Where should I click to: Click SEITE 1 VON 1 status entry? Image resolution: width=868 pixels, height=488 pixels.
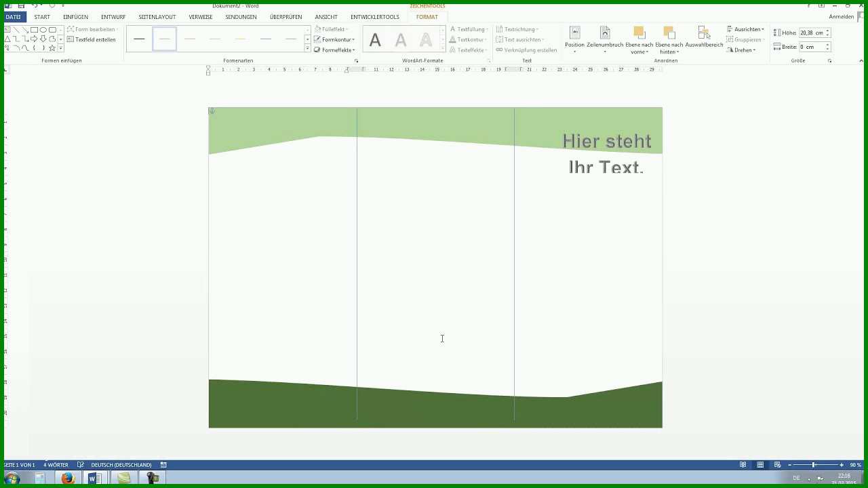(18, 465)
